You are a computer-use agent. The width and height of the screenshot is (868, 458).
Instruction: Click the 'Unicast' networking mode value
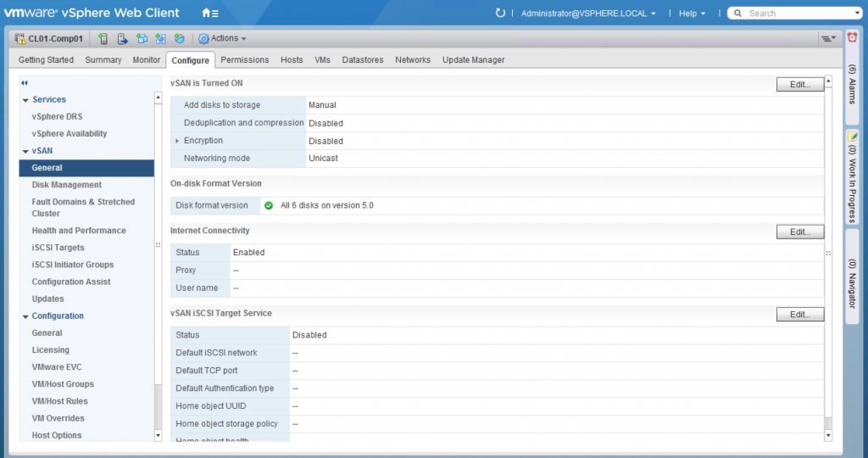coord(323,159)
